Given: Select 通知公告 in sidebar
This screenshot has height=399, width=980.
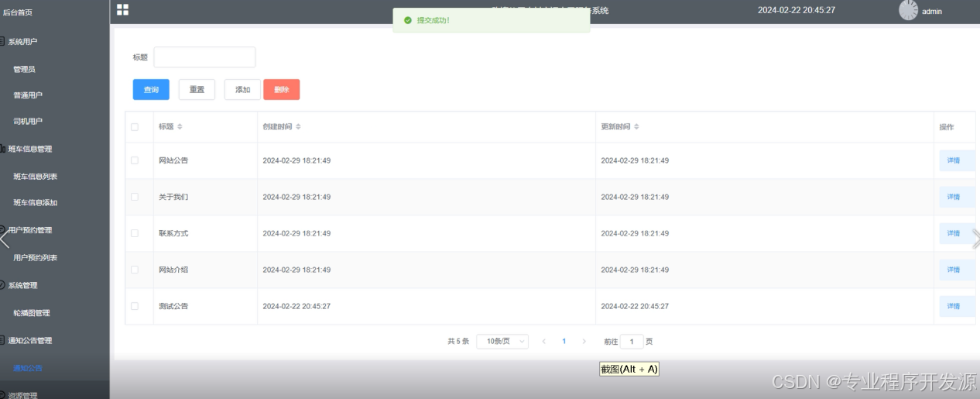Looking at the screenshot, I should point(28,368).
